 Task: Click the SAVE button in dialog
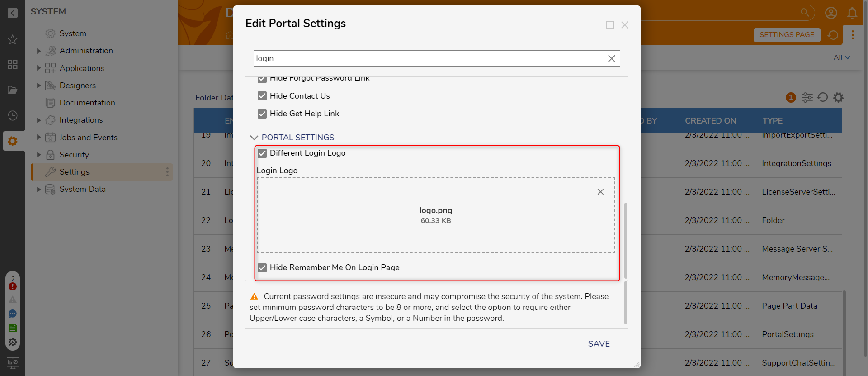[x=599, y=344]
